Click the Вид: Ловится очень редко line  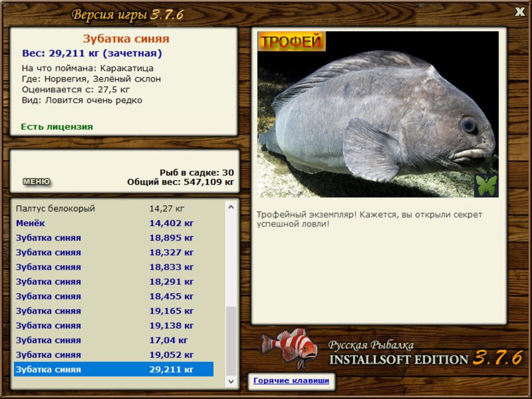pos(82,100)
